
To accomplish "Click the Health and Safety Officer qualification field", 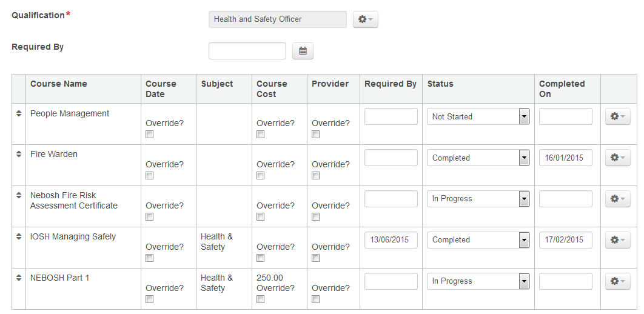I will pyautogui.click(x=277, y=19).
